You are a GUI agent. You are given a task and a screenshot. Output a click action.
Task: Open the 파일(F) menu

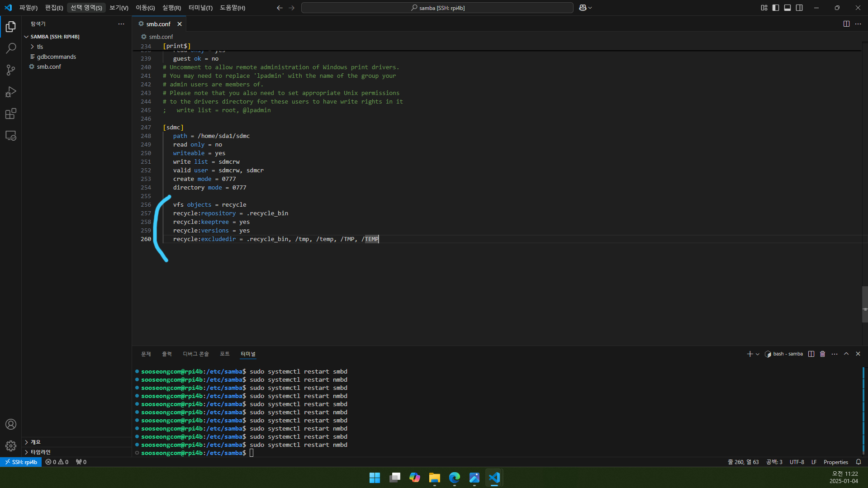28,8
